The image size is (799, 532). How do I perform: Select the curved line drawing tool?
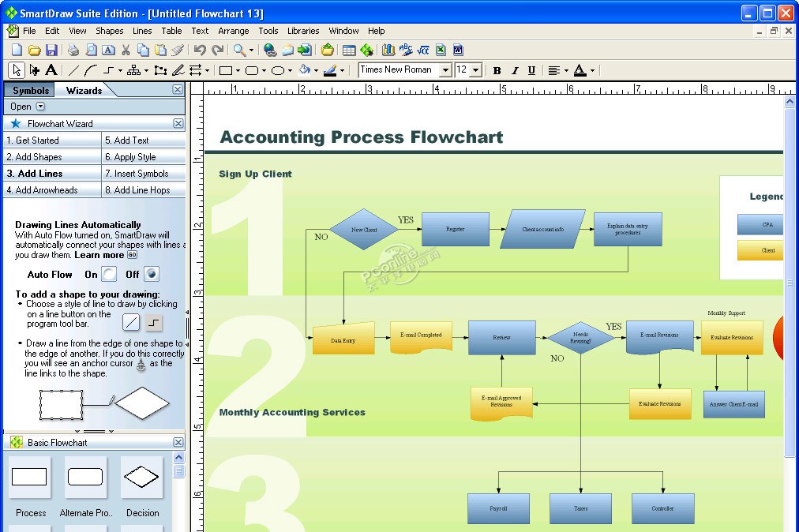coord(90,70)
